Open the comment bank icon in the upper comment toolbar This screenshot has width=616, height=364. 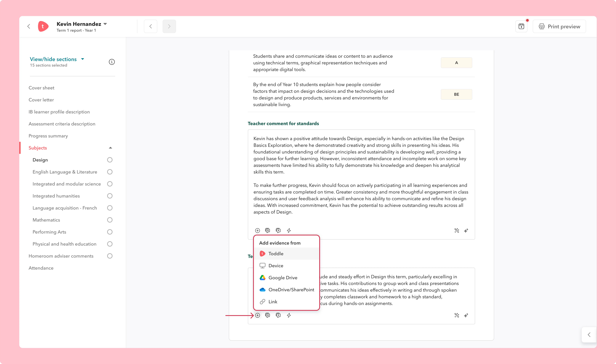point(268,230)
